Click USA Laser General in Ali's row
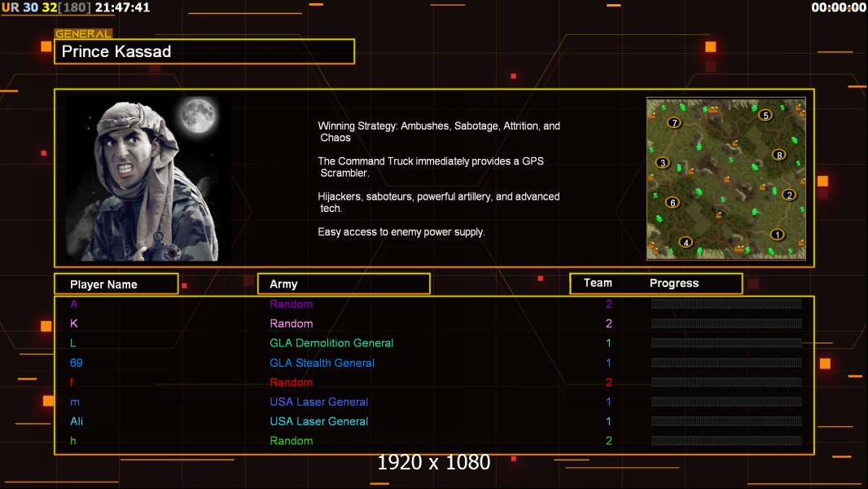Screen dimensions: 868x489 click(x=319, y=421)
